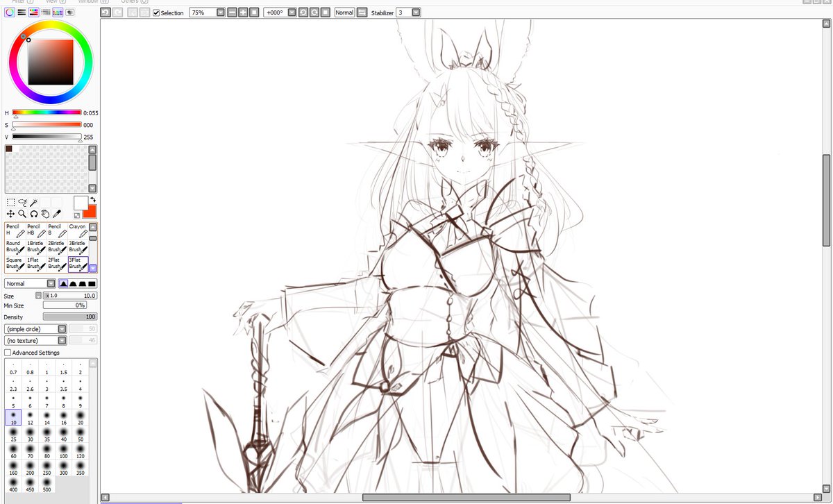The image size is (833, 504).
Task: Pick a hue on the color wheel ring
Action: pos(51,24)
